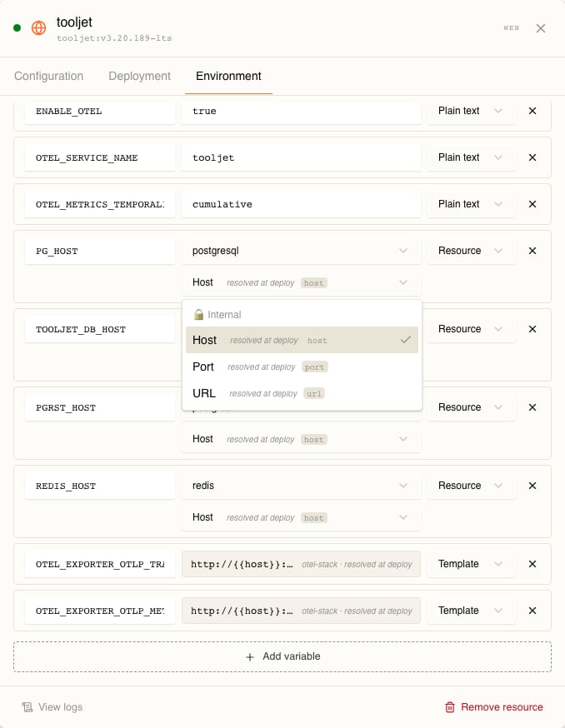The image size is (565, 728).
Task: Close the tooljet resource panel
Action: 540,28
